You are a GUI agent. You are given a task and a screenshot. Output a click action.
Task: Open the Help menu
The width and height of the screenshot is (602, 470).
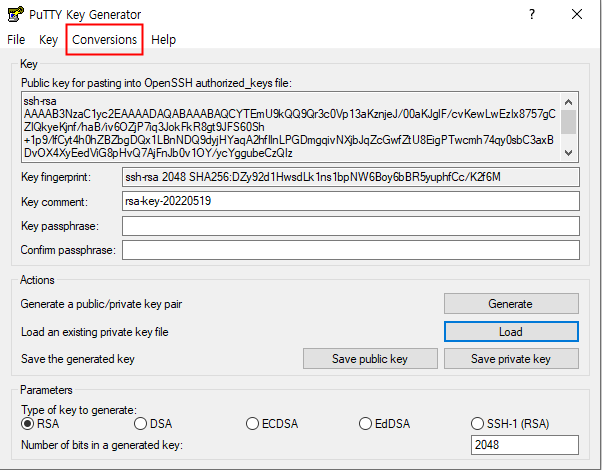tap(164, 40)
